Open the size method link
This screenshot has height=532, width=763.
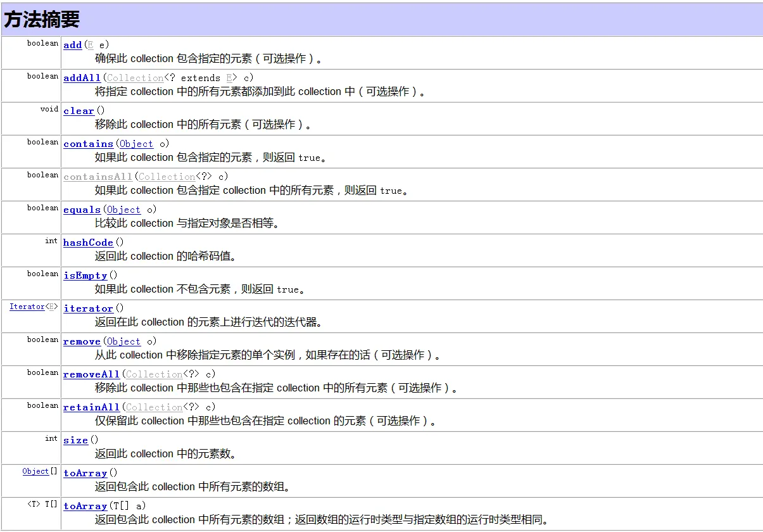coord(76,440)
